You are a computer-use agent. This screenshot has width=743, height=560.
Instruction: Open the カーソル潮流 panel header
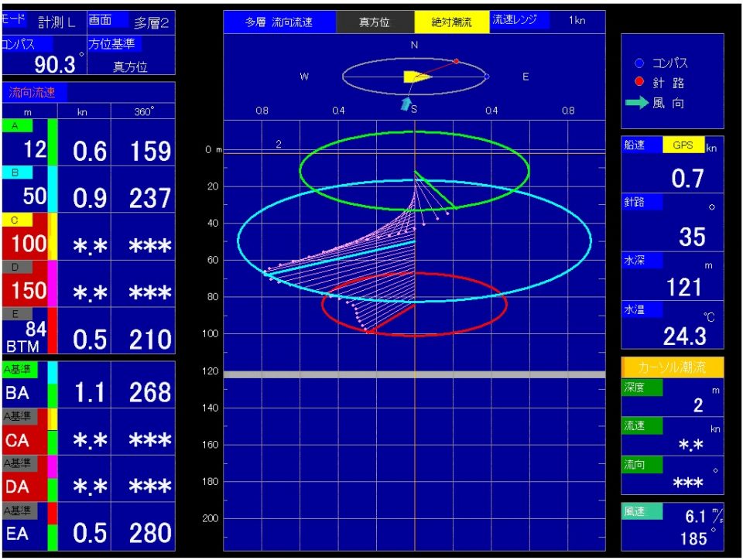pyautogui.click(x=673, y=367)
